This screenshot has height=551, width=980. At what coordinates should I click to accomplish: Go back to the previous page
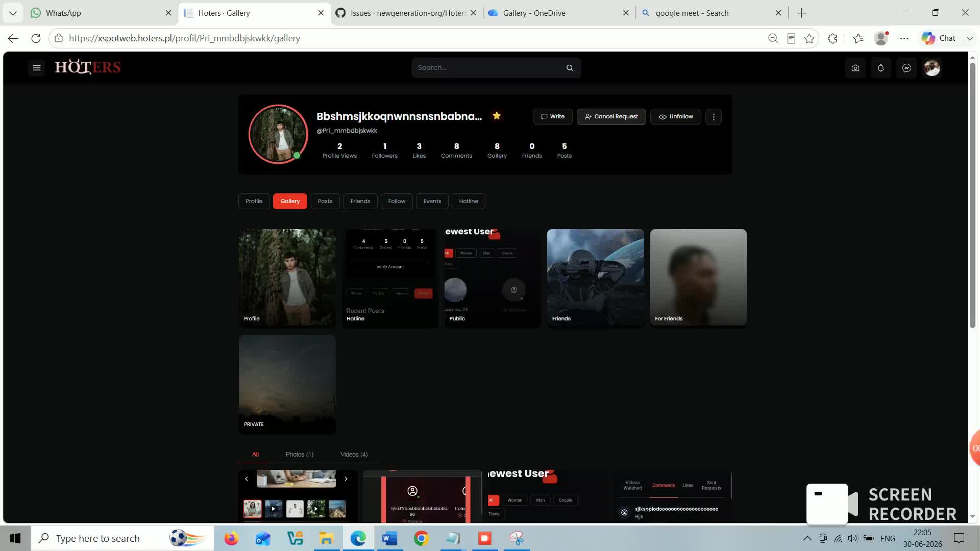pyautogui.click(x=13, y=38)
